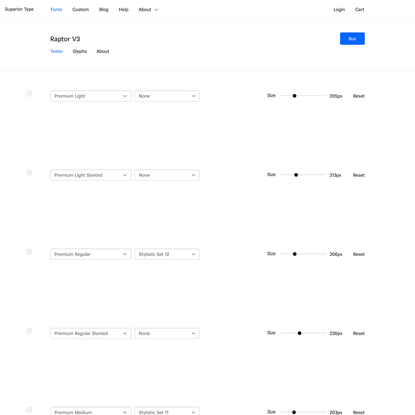Image resolution: width=415 pixels, height=415 pixels.
Task: Switch to the Glyphs tab
Action: (x=80, y=51)
